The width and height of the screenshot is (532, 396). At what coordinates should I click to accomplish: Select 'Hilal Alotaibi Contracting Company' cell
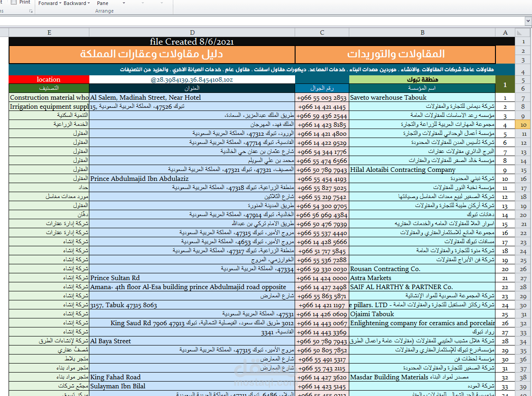pyautogui.click(x=422, y=170)
